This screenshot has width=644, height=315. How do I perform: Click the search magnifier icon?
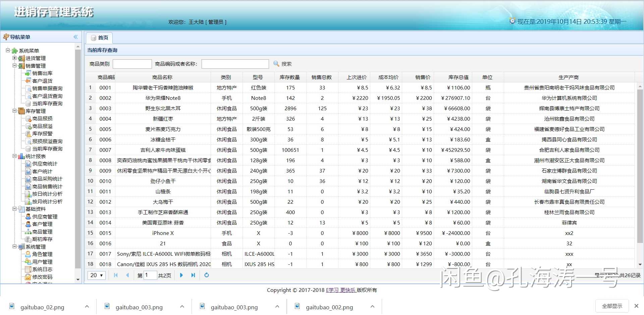(276, 64)
